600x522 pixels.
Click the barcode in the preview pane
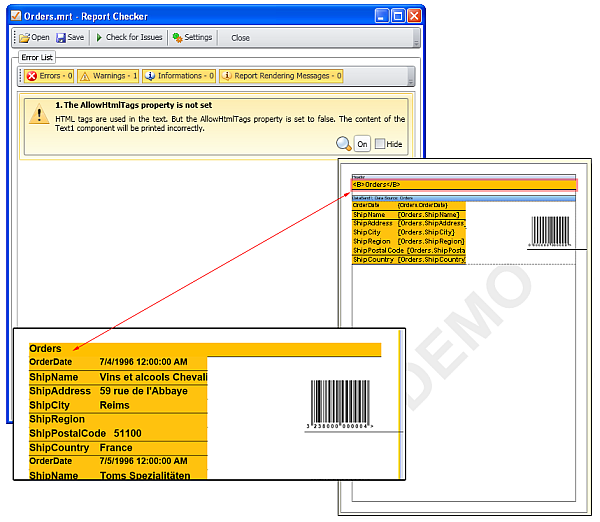click(339, 404)
